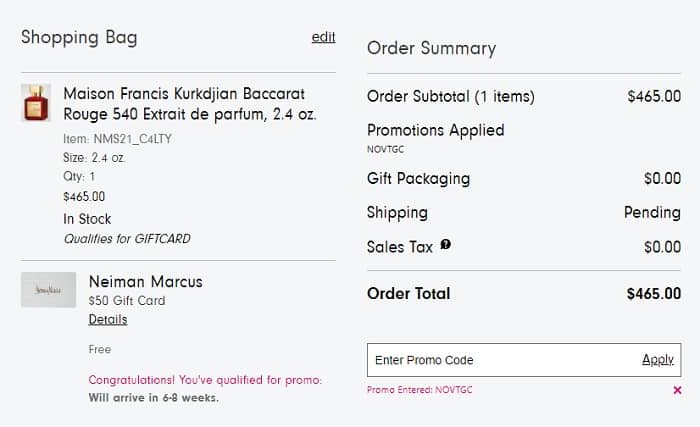Click the Shopping Bag heading
The height and width of the screenshot is (427, 700).
[79, 38]
